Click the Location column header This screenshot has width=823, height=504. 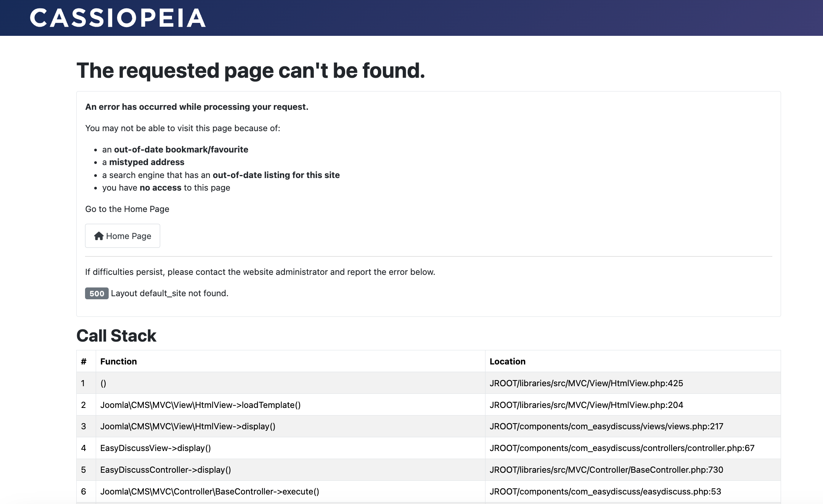coord(507,361)
